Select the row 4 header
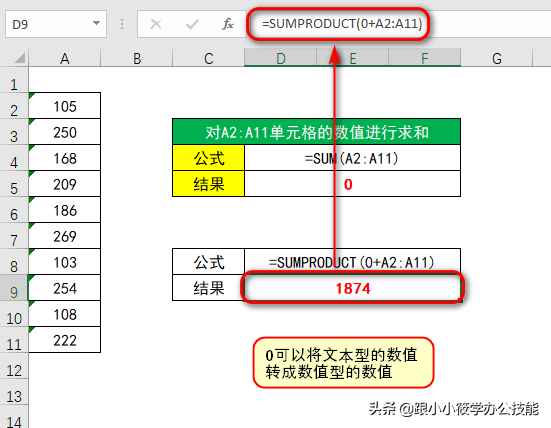 pyautogui.click(x=14, y=158)
